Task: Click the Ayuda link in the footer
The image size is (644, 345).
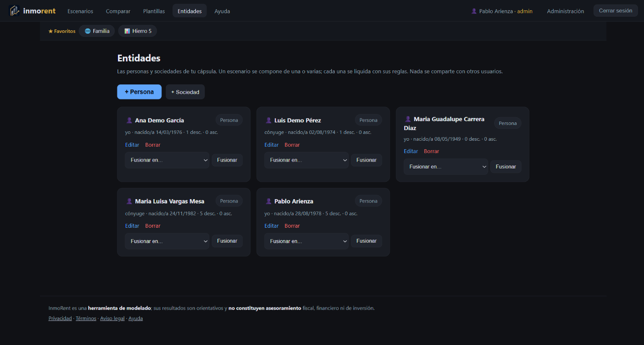Action: 135,319
